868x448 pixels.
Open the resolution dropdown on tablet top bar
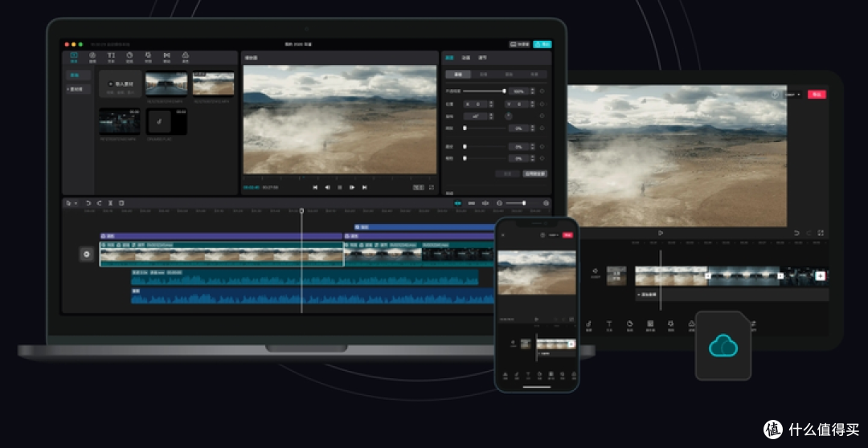pyautogui.click(x=792, y=95)
